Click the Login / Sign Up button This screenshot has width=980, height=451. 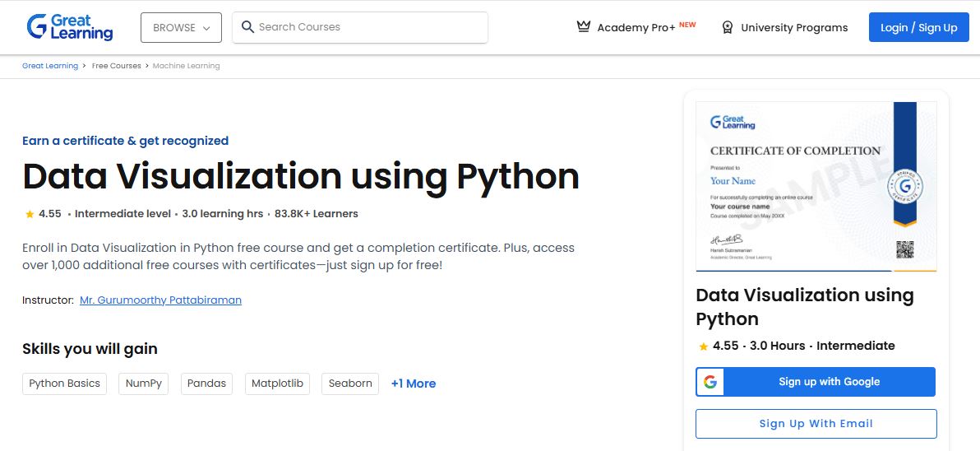click(x=919, y=27)
